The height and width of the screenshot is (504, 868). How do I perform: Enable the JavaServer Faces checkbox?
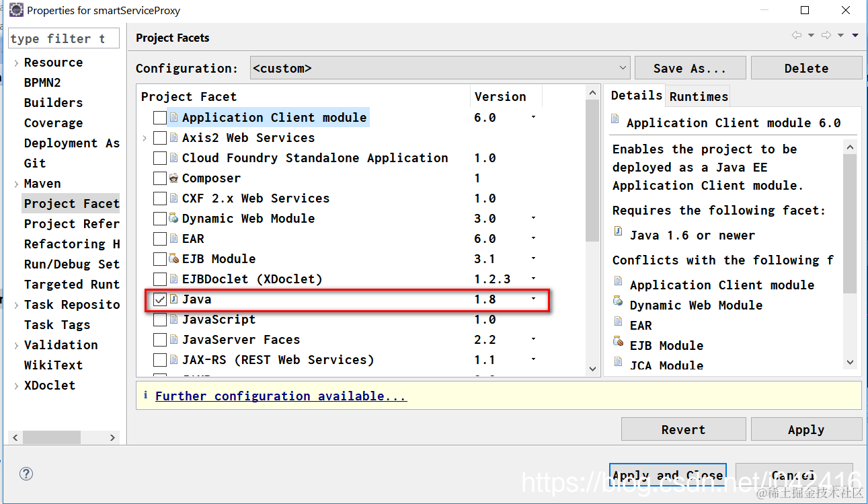click(x=159, y=340)
